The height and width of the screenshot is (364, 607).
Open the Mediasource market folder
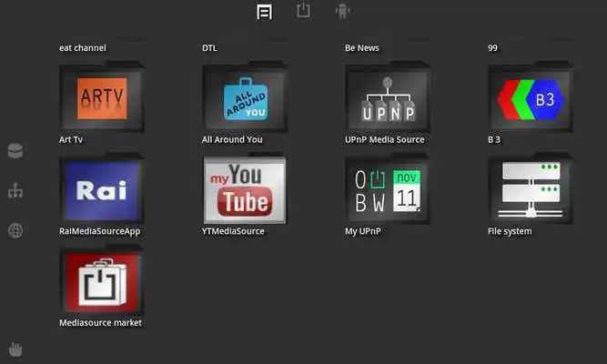101,280
